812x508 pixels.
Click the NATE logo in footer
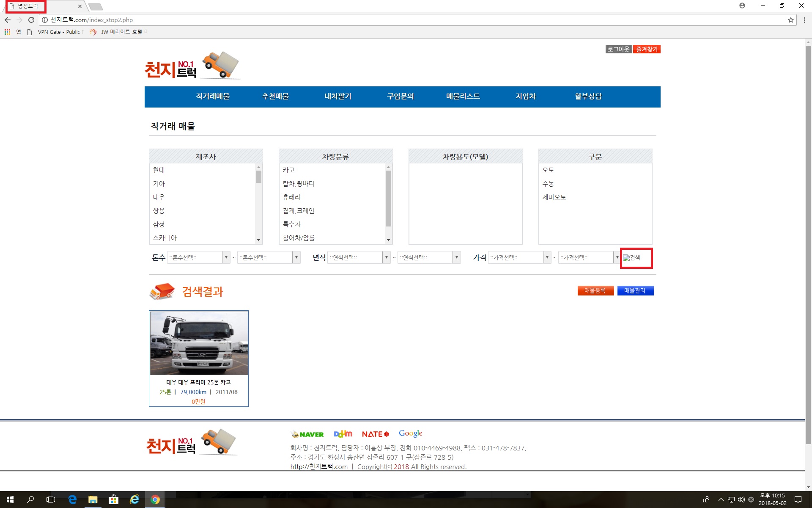click(376, 434)
